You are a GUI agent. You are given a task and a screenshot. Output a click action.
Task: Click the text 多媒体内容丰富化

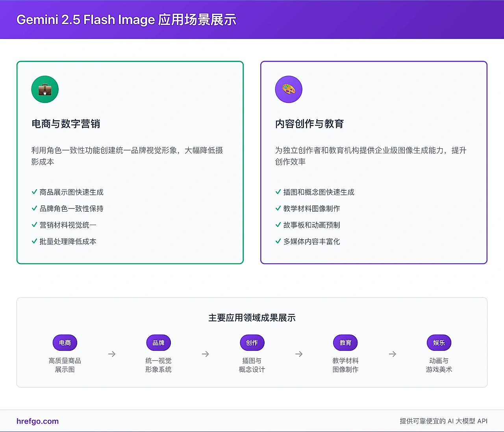pos(311,242)
